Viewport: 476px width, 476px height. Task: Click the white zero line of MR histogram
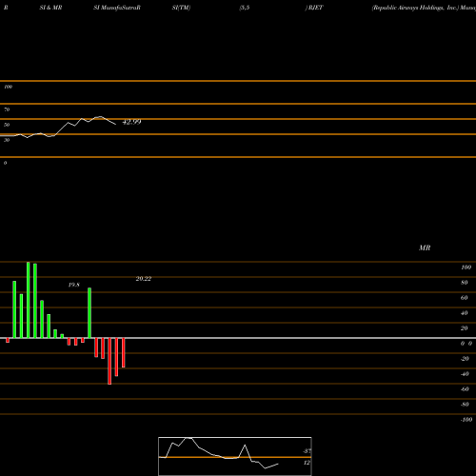pyautogui.click(x=238, y=338)
